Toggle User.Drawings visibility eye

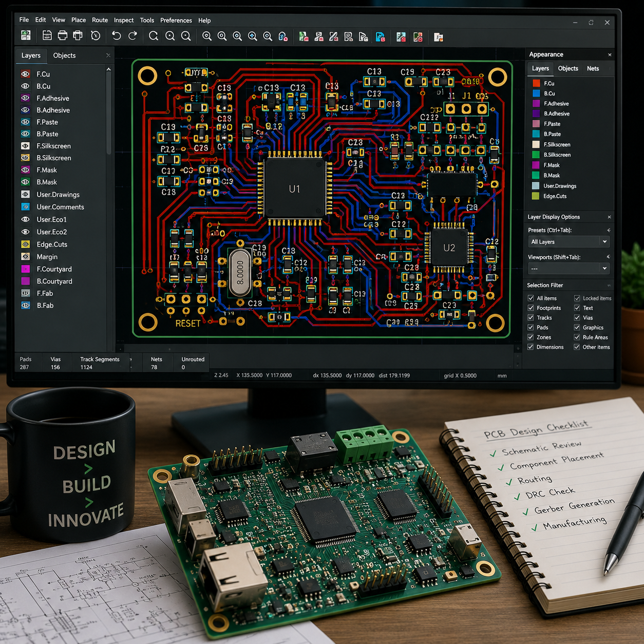click(25, 195)
